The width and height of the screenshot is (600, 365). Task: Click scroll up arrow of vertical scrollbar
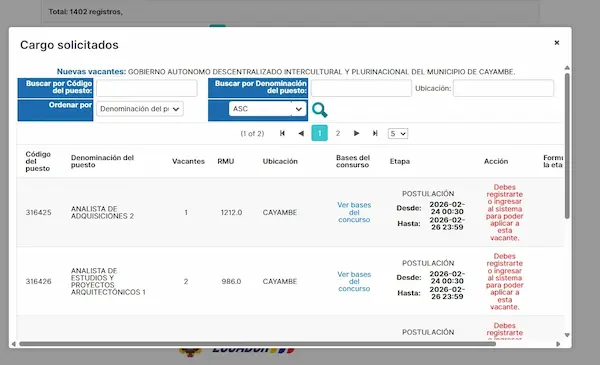click(x=567, y=68)
